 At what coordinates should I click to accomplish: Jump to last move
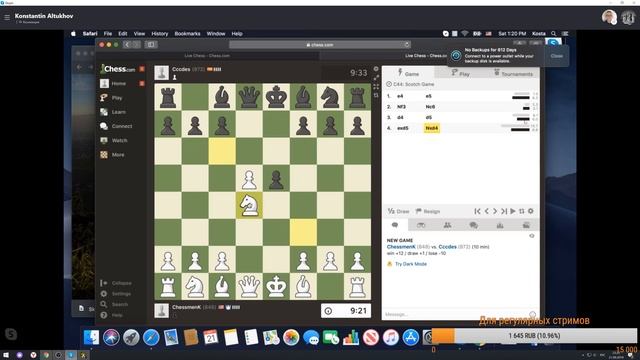(504, 211)
